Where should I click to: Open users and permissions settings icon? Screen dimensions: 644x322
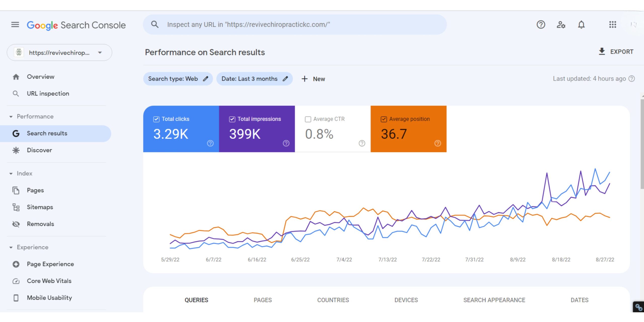[561, 25]
